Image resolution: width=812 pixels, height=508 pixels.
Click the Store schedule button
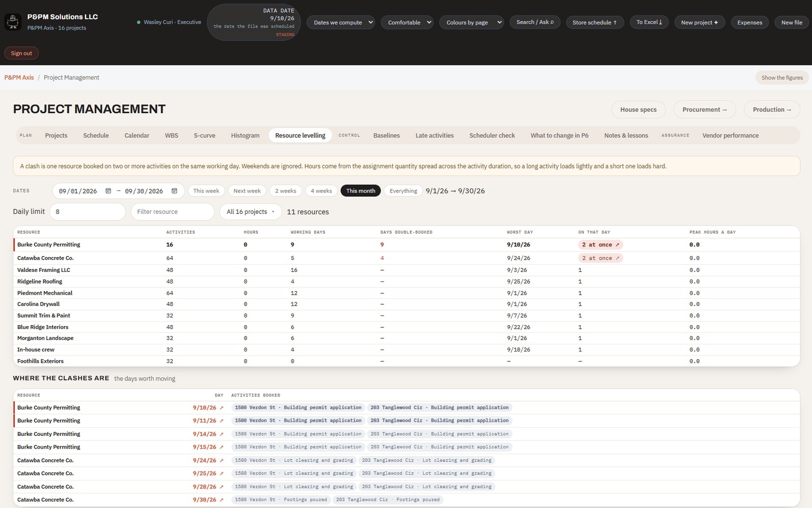pos(595,22)
